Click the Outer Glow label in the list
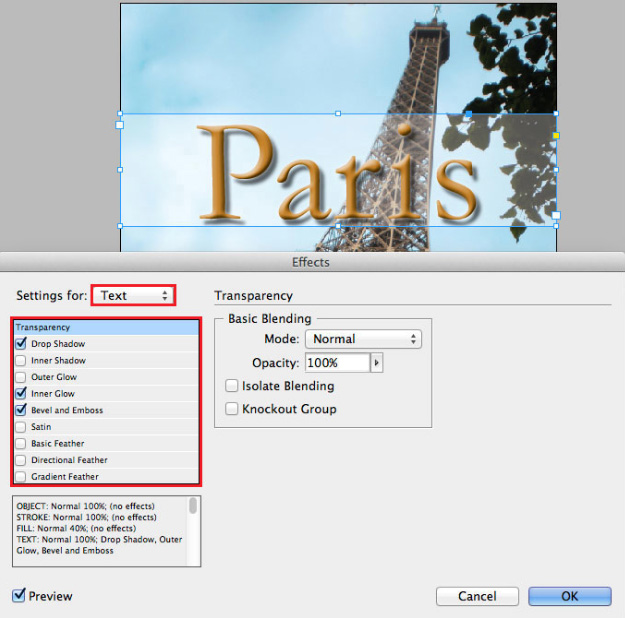This screenshot has width=625, height=618. point(54,377)
